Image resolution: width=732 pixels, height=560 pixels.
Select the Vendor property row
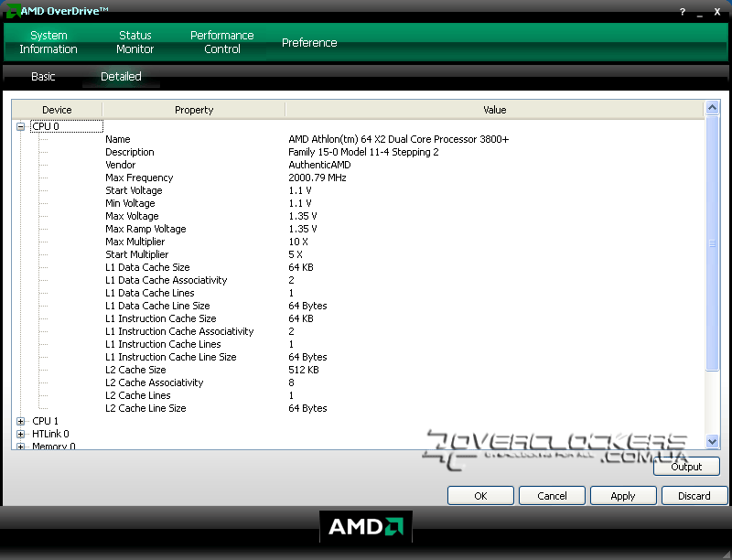pos(121,165)
